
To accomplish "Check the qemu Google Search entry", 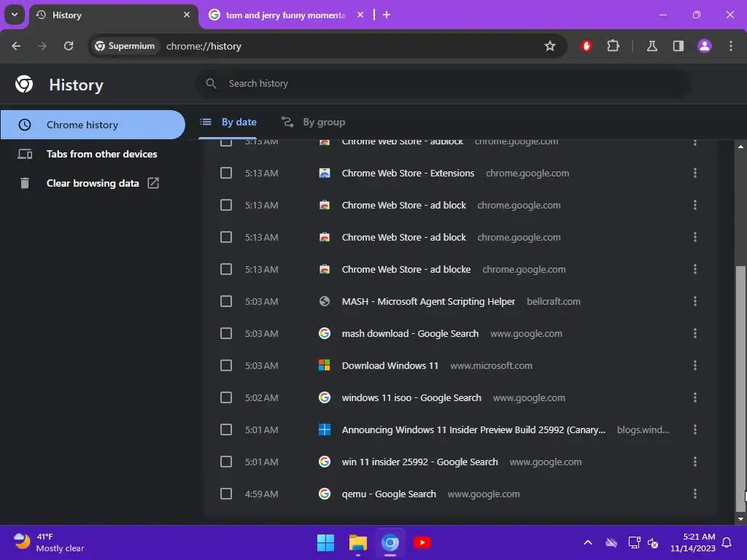I will click(x=226, y=494).
